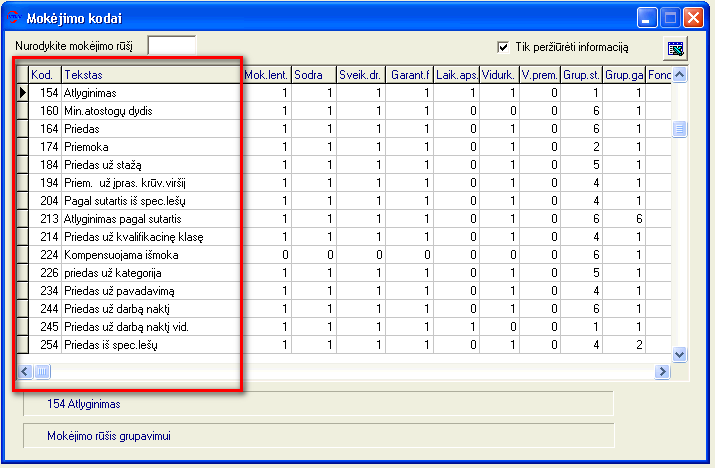This screenshot has height=468, width=715.
Task: Click code cell 224
Action: [x=45, y=255]
